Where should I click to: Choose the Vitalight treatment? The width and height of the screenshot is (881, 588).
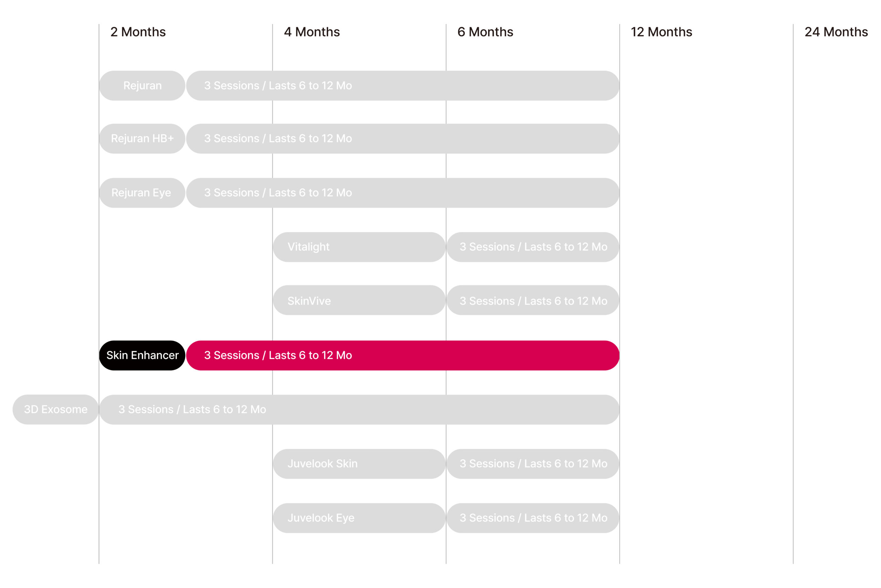359,247
